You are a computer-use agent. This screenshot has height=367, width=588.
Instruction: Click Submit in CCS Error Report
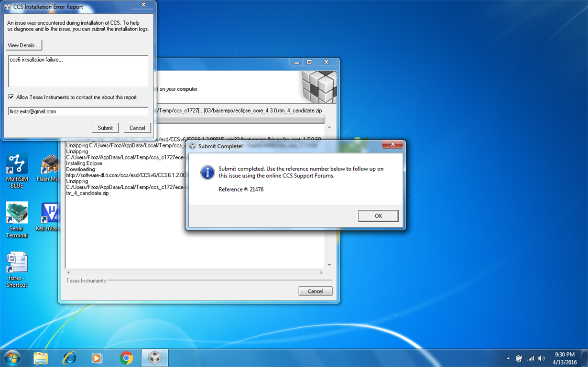tap(105, 128)
